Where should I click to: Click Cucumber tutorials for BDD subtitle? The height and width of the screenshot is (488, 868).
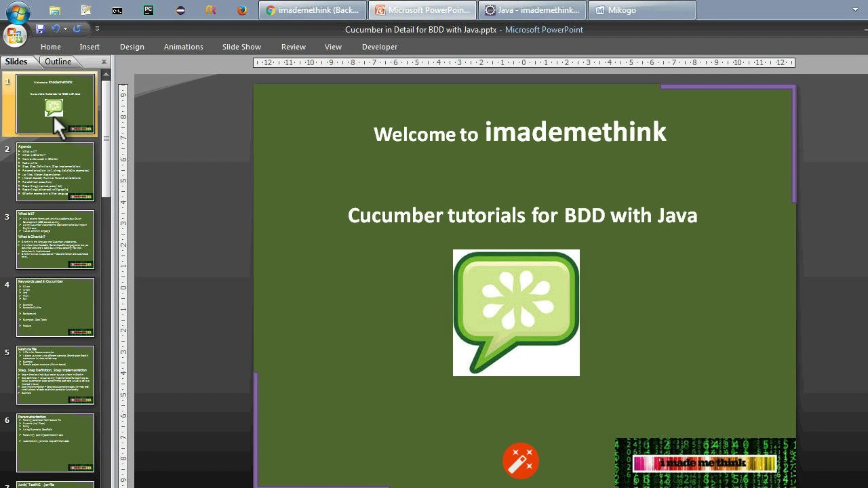(522, 216)
